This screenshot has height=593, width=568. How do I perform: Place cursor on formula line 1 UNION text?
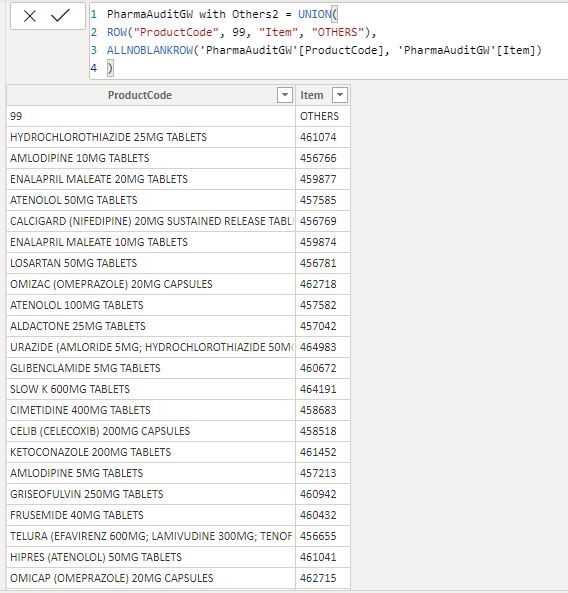point(314,14)
